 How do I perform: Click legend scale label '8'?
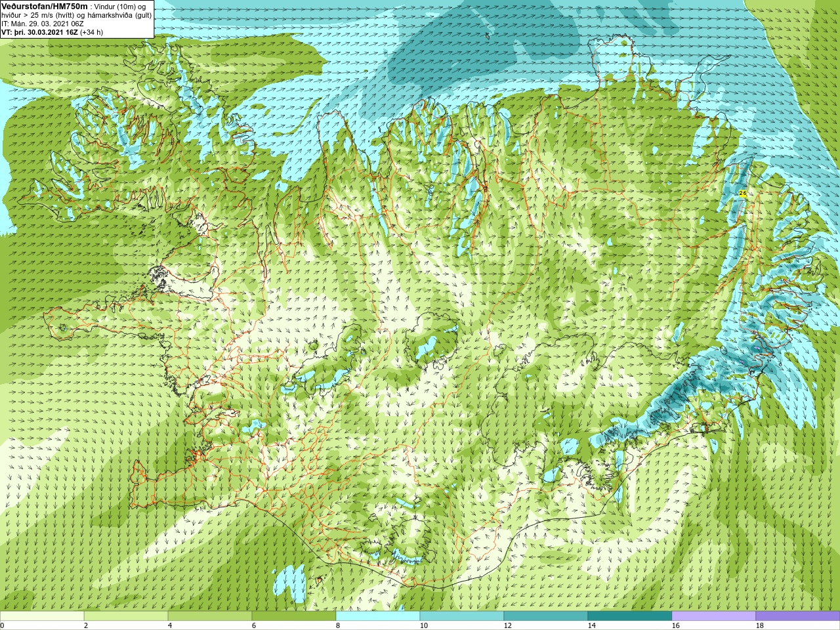(338, 625)
